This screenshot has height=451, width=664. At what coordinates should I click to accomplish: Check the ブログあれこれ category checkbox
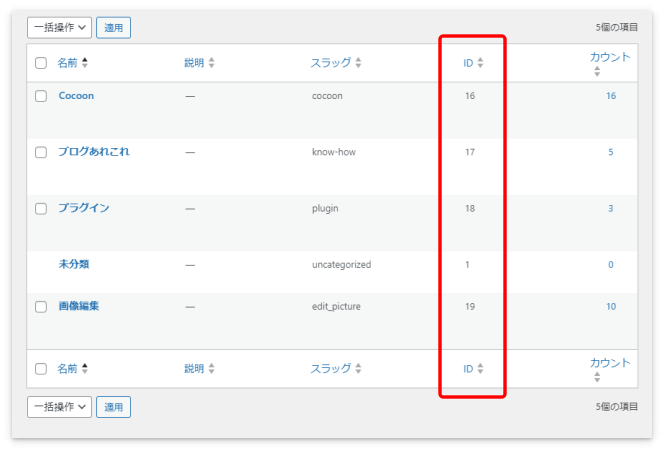click(41, 152)
